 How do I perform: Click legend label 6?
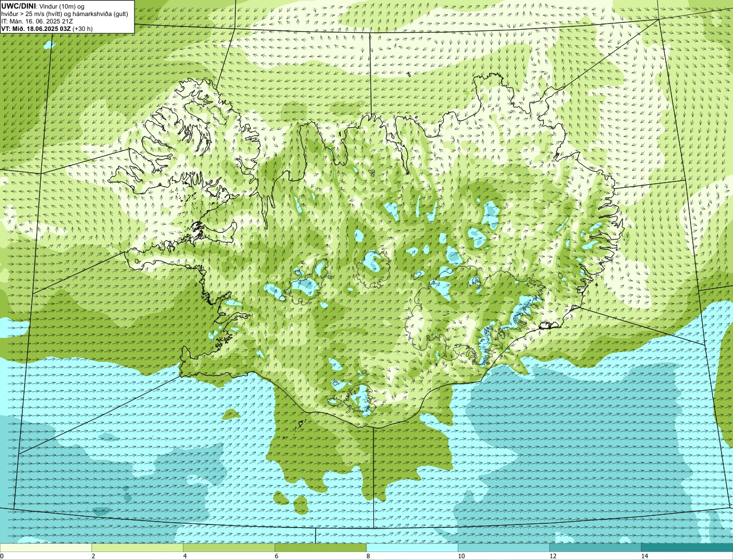[276, 556]
